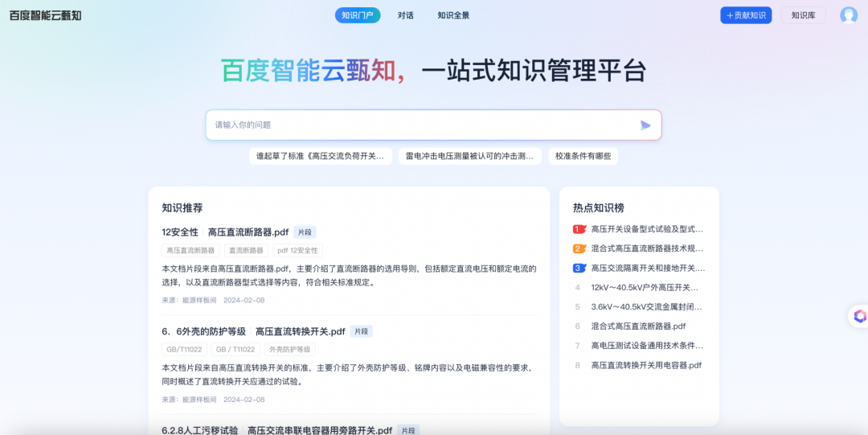Select suggestion 雷电冲击电压测量被认可的冲击测…

click(470, 156)
